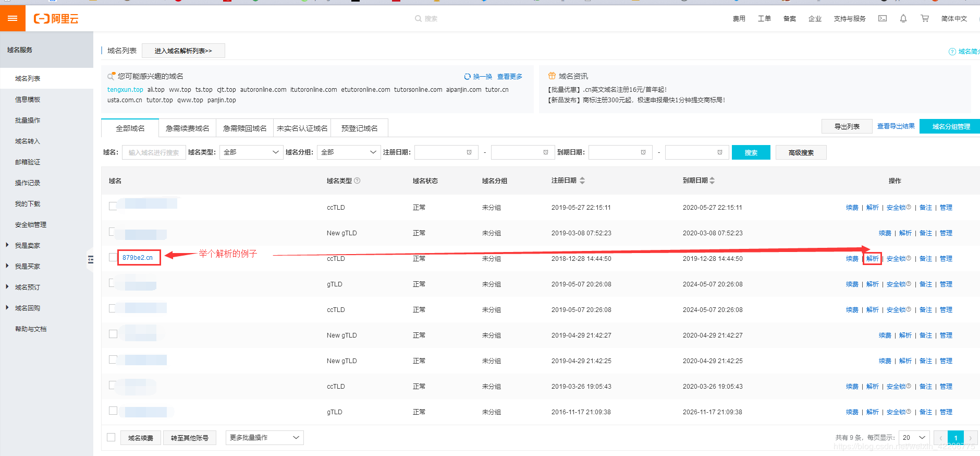Click 转至其他账号 button
980x456 pixels.
click(190, 438)
